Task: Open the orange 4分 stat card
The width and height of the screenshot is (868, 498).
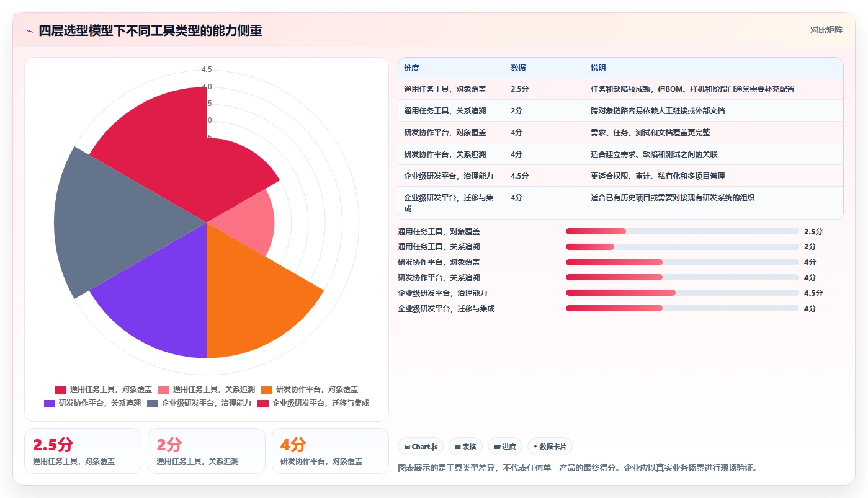Action: coord(330,451)
